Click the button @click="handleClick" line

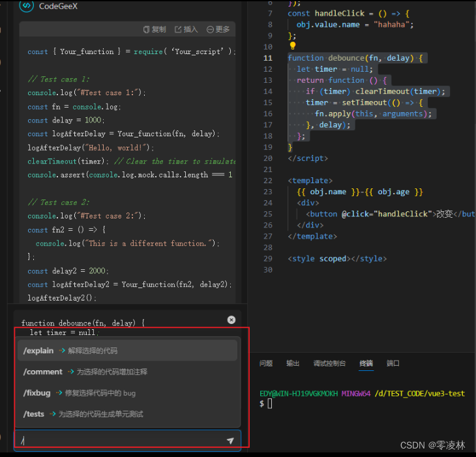[390, 214]
